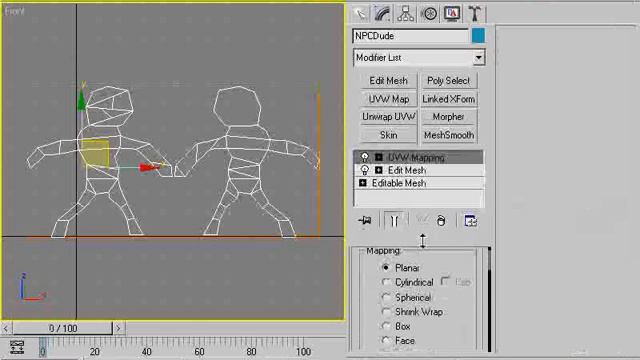Apply the Poly Select modifier button

(x=448, y=80)
